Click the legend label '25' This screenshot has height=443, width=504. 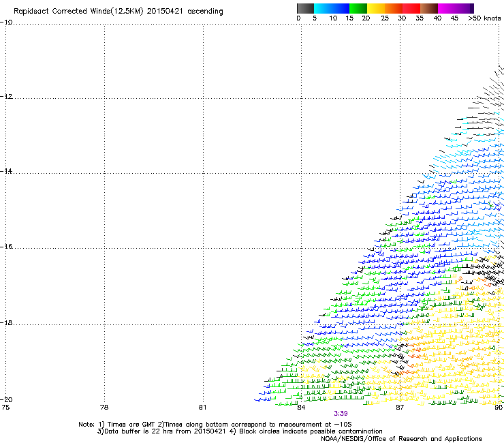click(x=385, y=18)
